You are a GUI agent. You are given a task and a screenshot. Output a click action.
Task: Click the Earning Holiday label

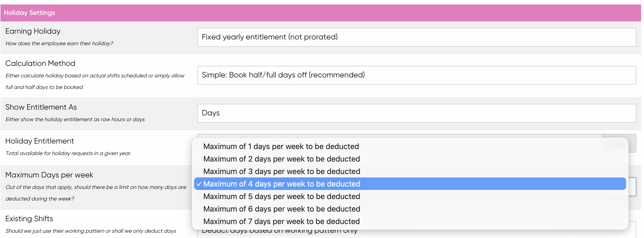tap(33, 31)
